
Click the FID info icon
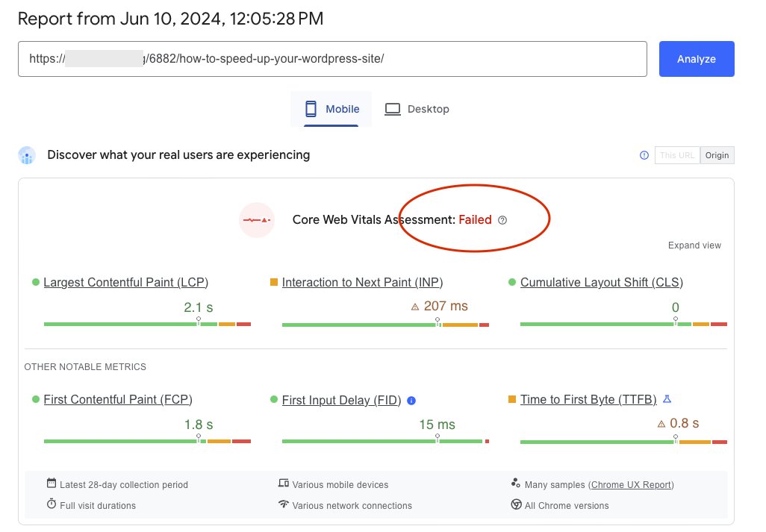pyautogui.click(x=411, y=401)
